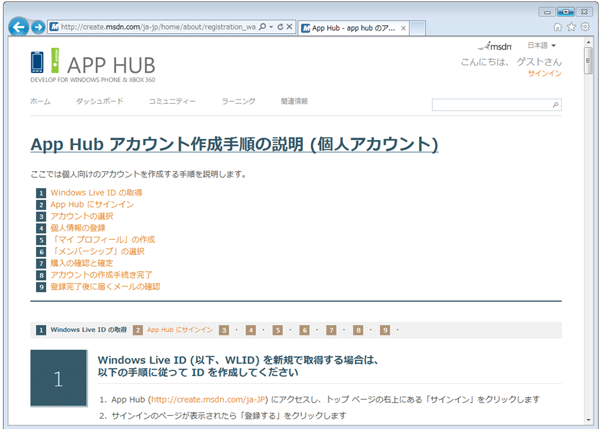This screenshot has height=430, width=600.
Task: Jump to 登録完了後に届くメールの確認
Action: coord(105,287)
